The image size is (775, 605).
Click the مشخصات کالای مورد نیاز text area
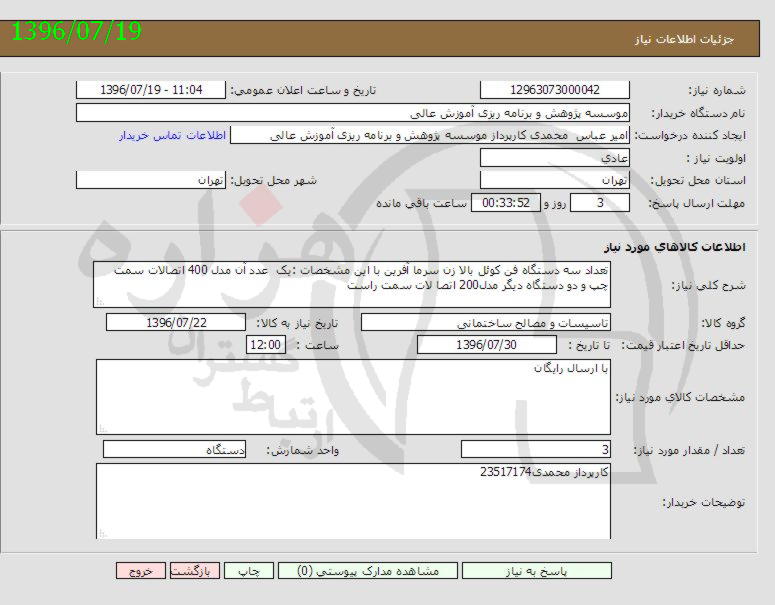(x=353, y=397)
